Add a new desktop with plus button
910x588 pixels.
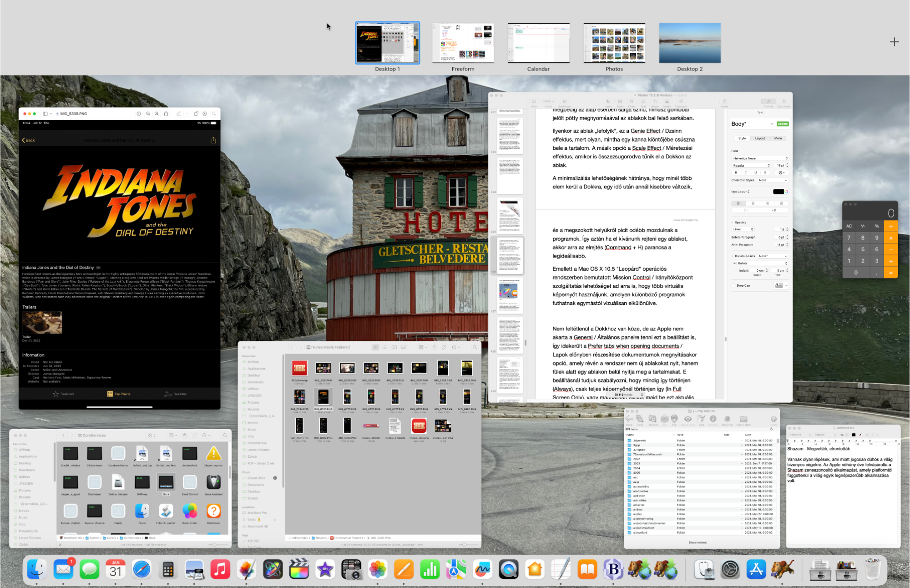click(x=895, y=42)
